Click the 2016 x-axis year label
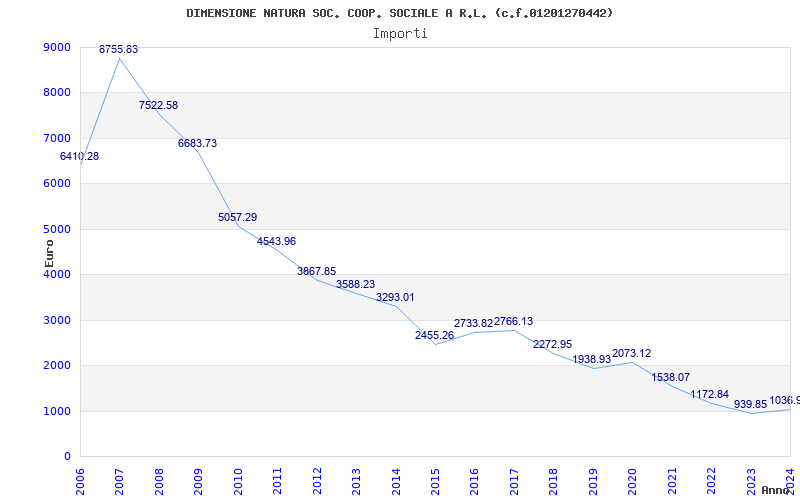 point(474,481)
